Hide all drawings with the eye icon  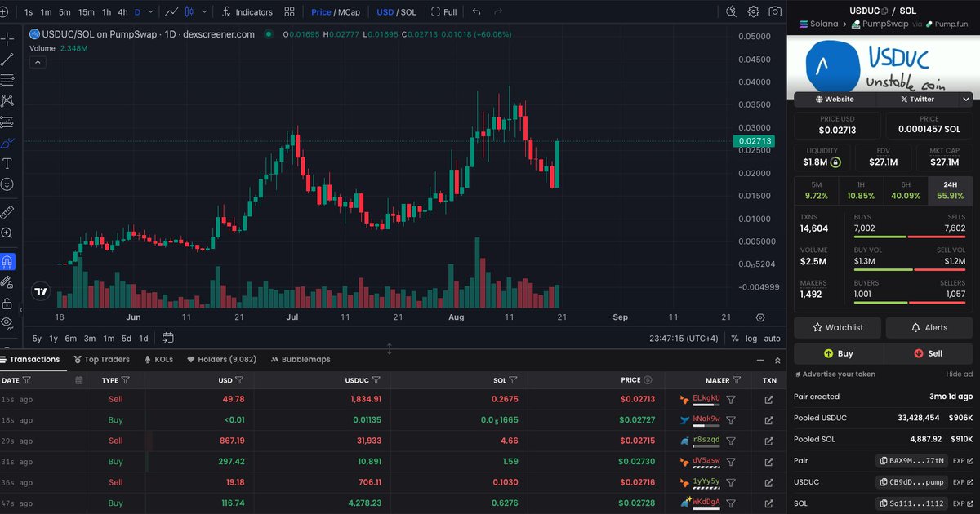tap(7, 324)
